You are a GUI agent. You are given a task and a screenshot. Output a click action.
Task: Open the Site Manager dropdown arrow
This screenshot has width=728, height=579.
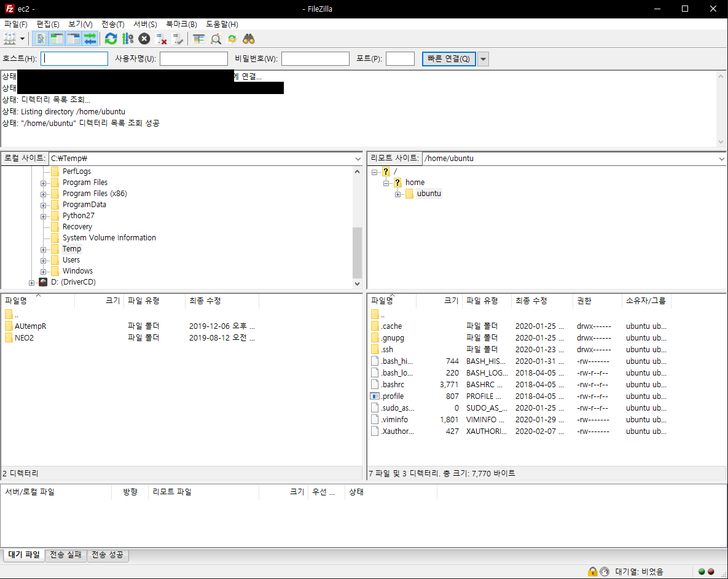click(x=22, y=39)
